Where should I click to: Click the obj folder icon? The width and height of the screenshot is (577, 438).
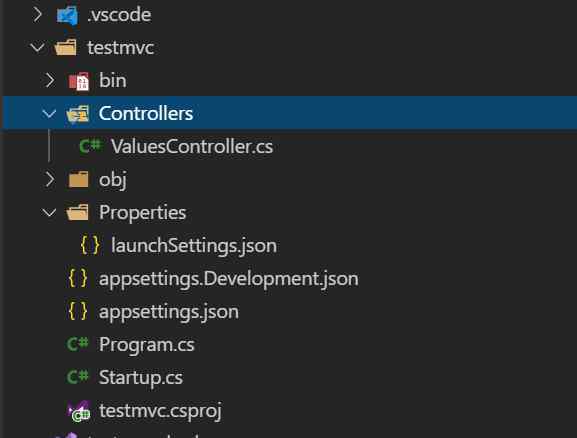click(78, 179)
